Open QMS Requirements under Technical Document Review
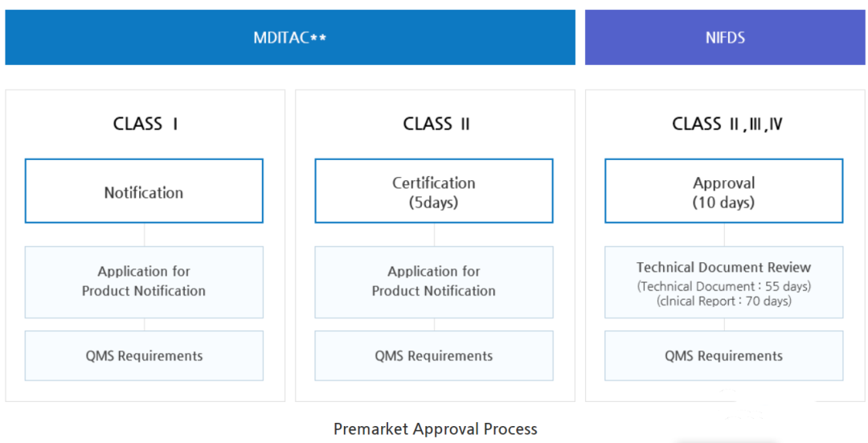Screen dimensions: 868x443 [x=723, y=356]
